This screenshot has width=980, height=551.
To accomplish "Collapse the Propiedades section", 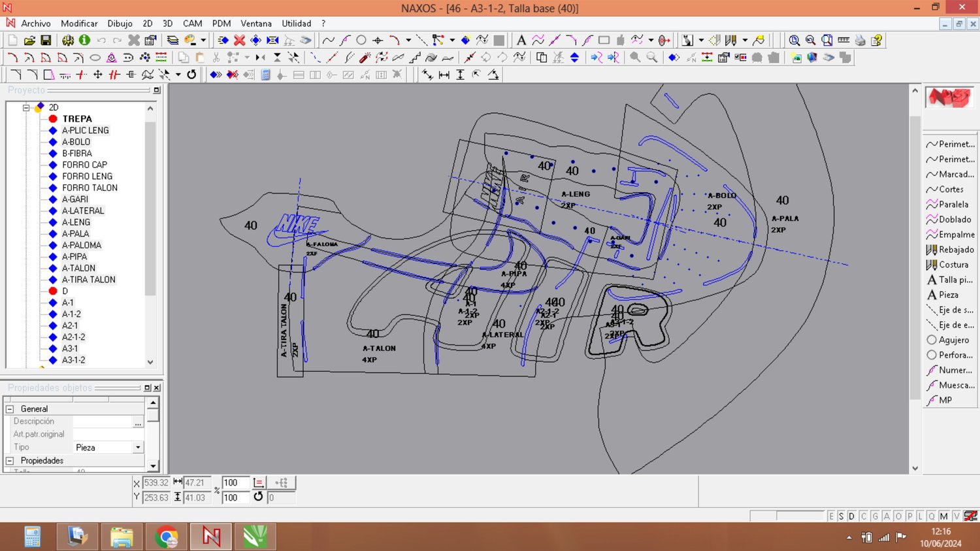I will pyautogui.click(x=10, y=461).
